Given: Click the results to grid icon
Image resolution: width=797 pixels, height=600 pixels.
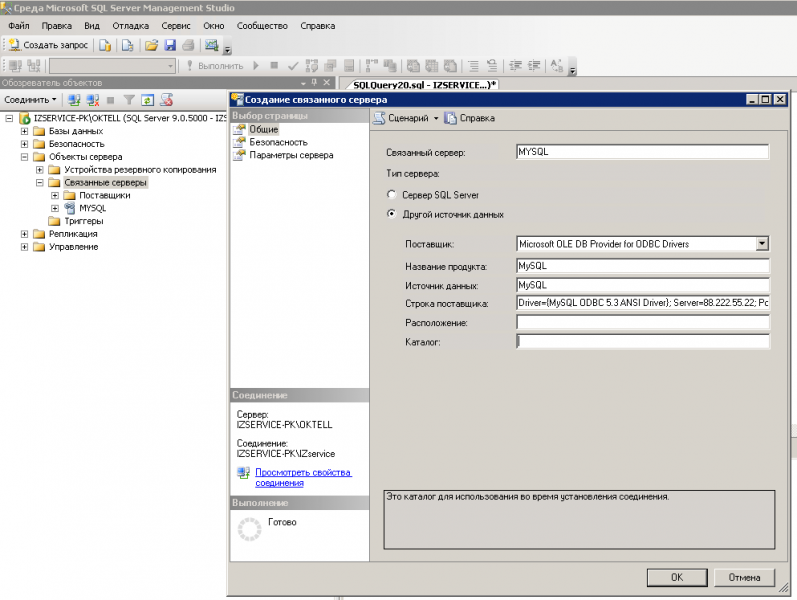Looking at the screenshot, I should click(x=432, y=66).
